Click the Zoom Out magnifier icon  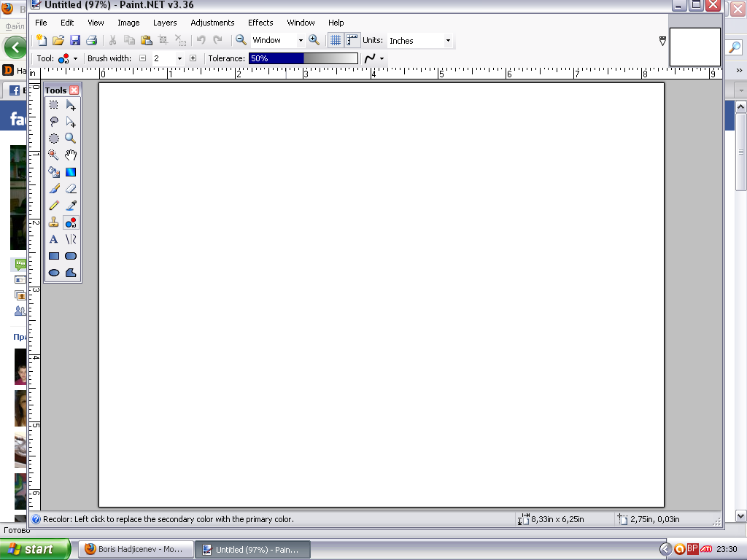(x=241, y=41)
